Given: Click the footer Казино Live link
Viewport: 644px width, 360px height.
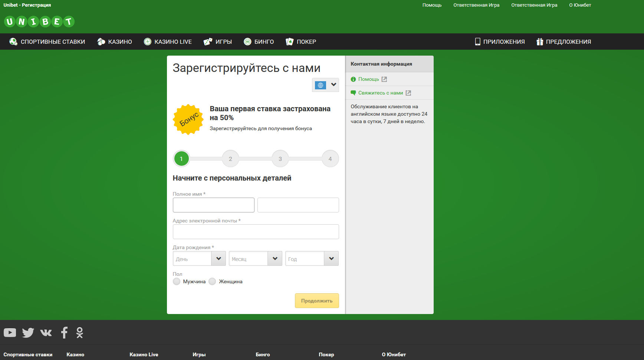Looking at the screenshot, I should tap(144, 354).
